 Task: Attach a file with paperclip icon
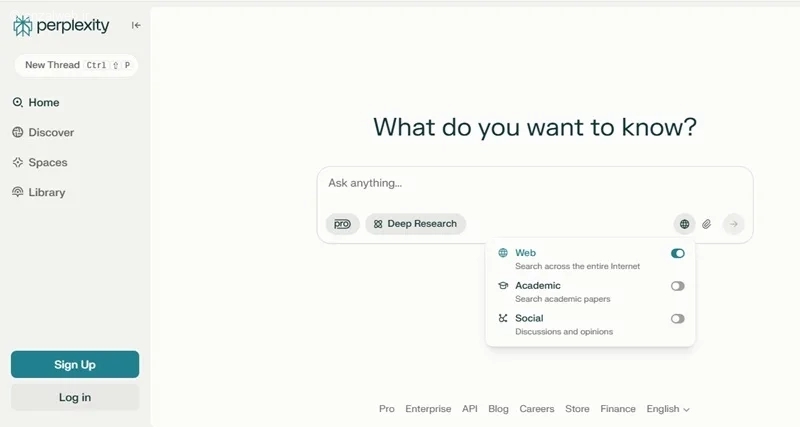click(707, 224)
